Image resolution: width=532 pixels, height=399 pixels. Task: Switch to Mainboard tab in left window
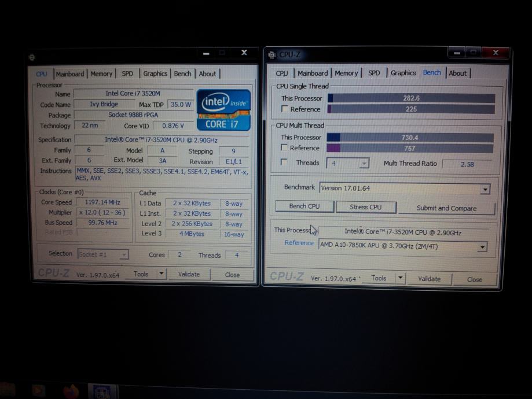point(70,74)
